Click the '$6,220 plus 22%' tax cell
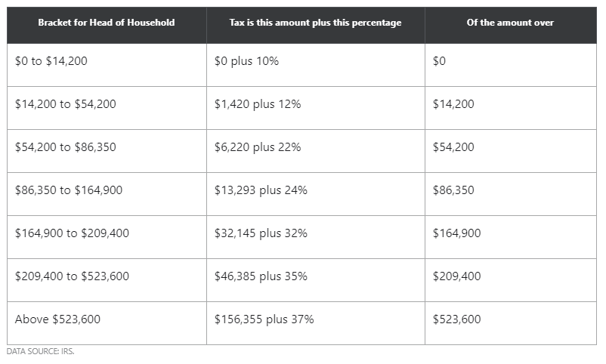 click(x=316, y=151)
